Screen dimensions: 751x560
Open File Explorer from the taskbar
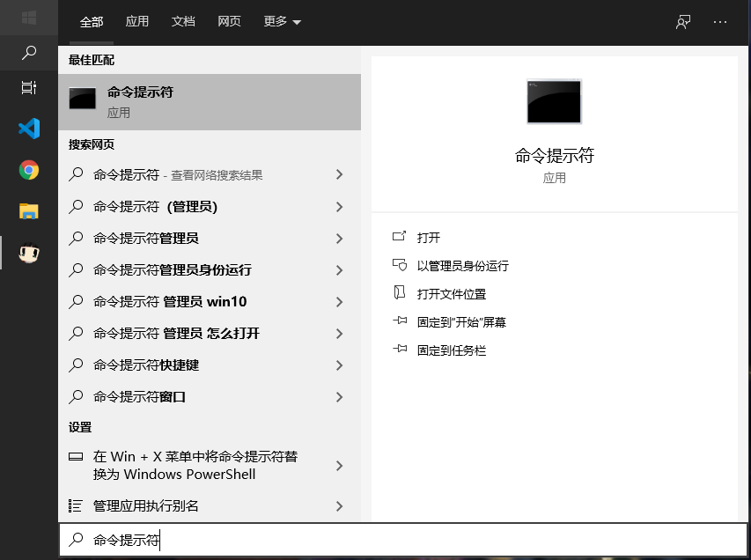point(27,211)
